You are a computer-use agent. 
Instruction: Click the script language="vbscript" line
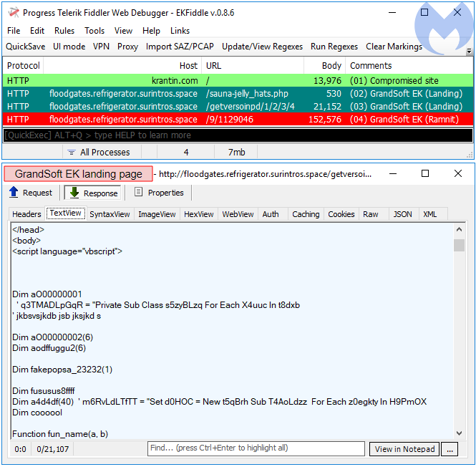click(x=67, y=251)
